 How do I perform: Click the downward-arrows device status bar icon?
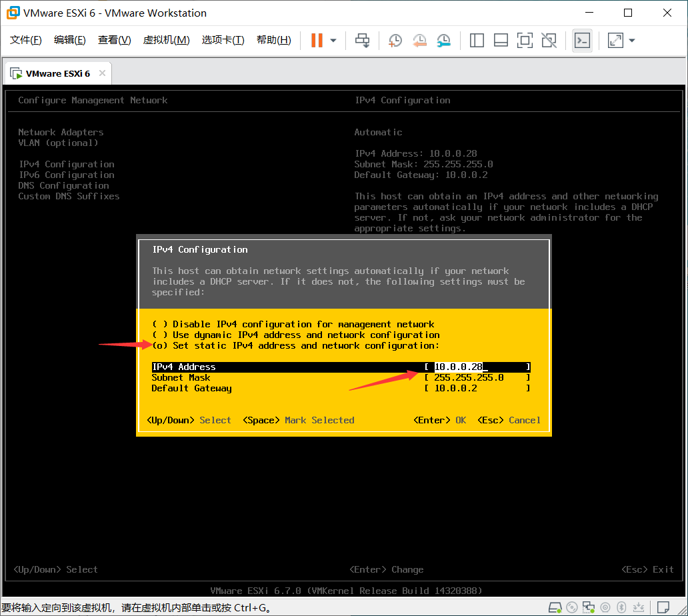[639, 607]
